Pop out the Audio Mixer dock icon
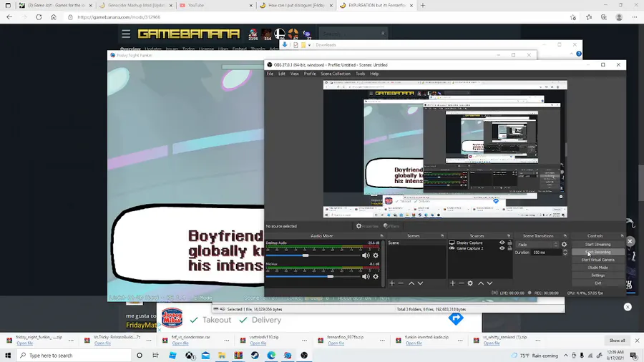 click(381, 236)
